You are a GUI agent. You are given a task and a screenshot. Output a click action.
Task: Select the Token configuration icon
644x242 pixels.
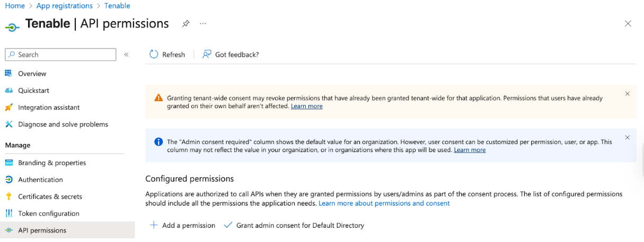point(8,214)
